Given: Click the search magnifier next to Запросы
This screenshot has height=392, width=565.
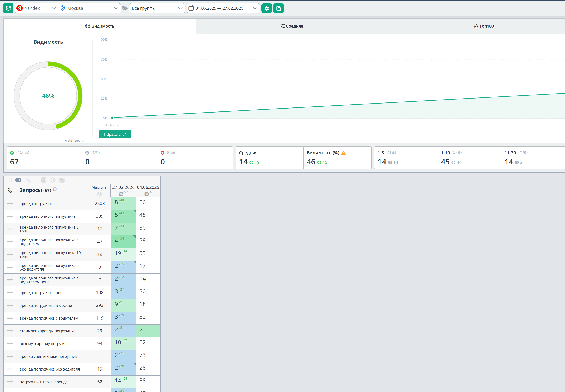Looking at the screenshot, I should coord(55,189).
